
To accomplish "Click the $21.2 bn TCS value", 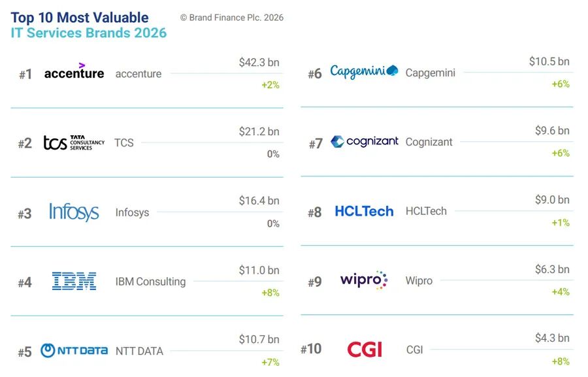I will tap(259, 132).
